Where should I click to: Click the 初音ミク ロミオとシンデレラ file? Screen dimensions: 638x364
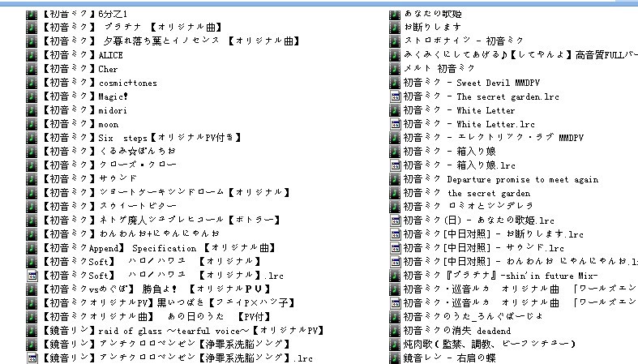(x=469, y=207)
